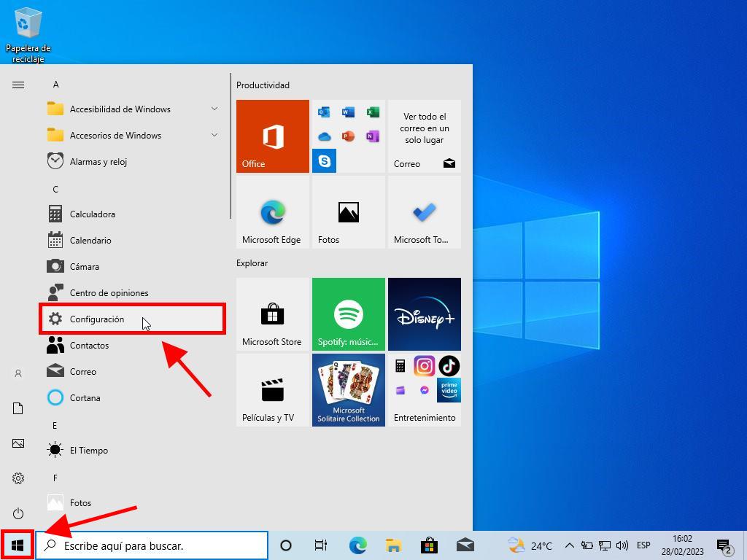Open the Películas y TV tile

pyautogui.click(x=272, y=390)
